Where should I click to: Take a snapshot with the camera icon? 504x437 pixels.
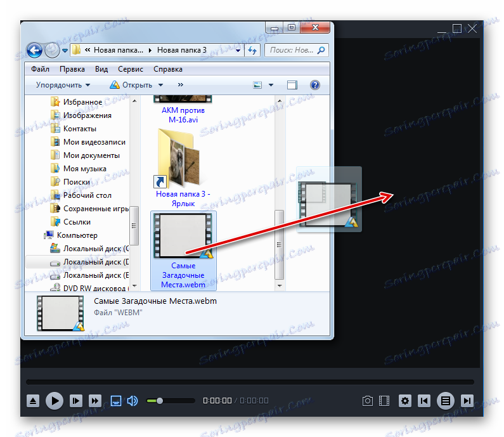pyautogui.click(x=368, y=401)
